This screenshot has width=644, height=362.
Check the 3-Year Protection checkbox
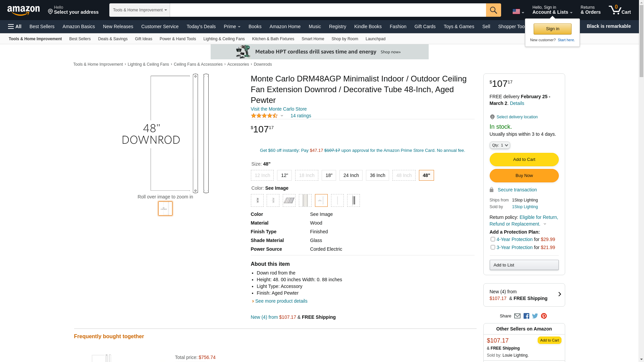492,247
